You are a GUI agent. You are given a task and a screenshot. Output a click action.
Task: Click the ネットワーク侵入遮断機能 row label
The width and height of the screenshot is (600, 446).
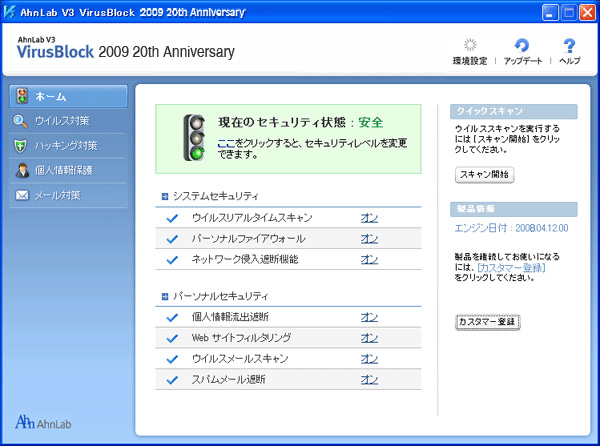[x=245, y=259]
